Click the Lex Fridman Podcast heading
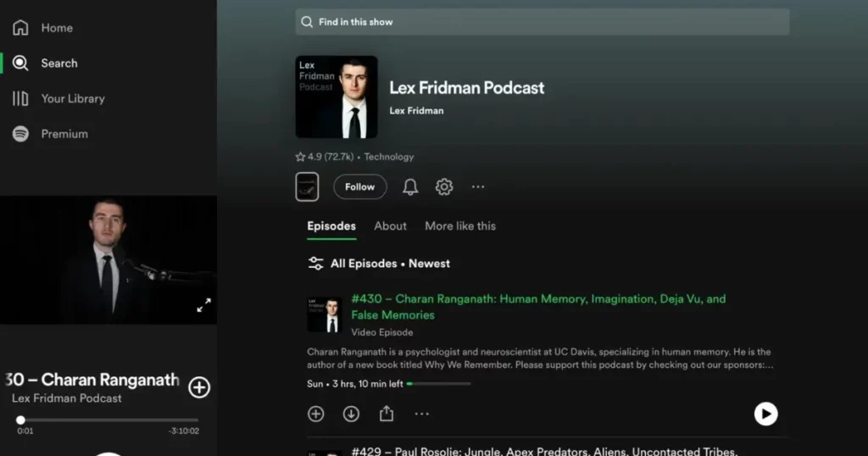Screen dimensions: 868x456 467,88
